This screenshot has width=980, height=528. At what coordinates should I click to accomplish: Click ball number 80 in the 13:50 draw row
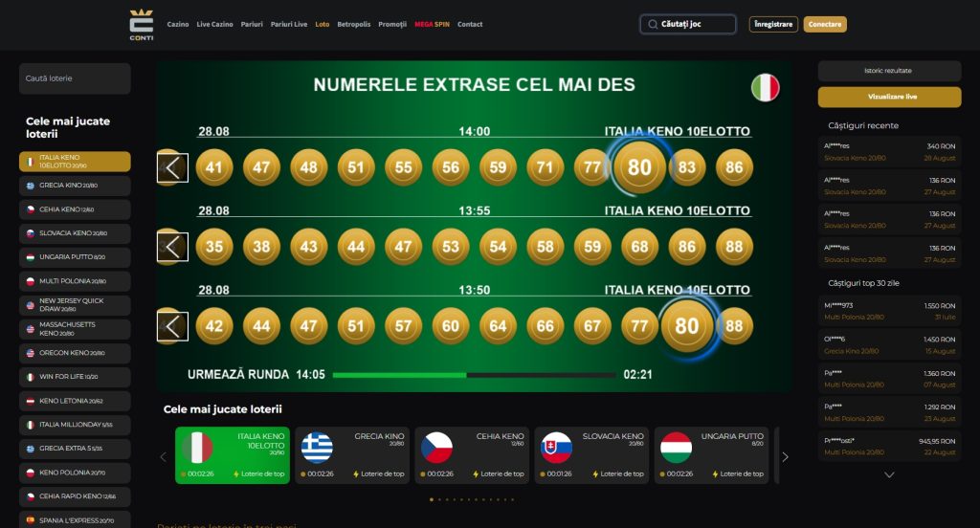687,326
